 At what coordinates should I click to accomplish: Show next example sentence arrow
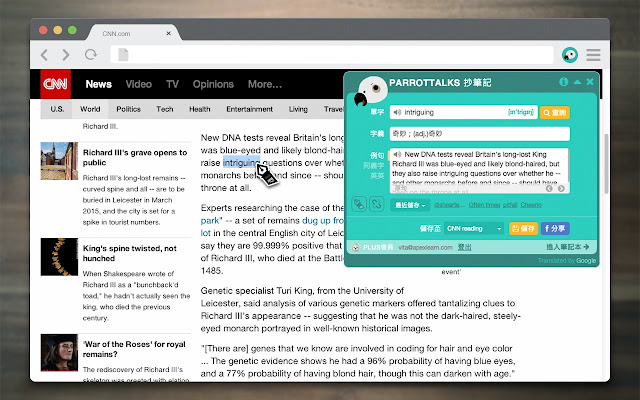pos(561,188)
